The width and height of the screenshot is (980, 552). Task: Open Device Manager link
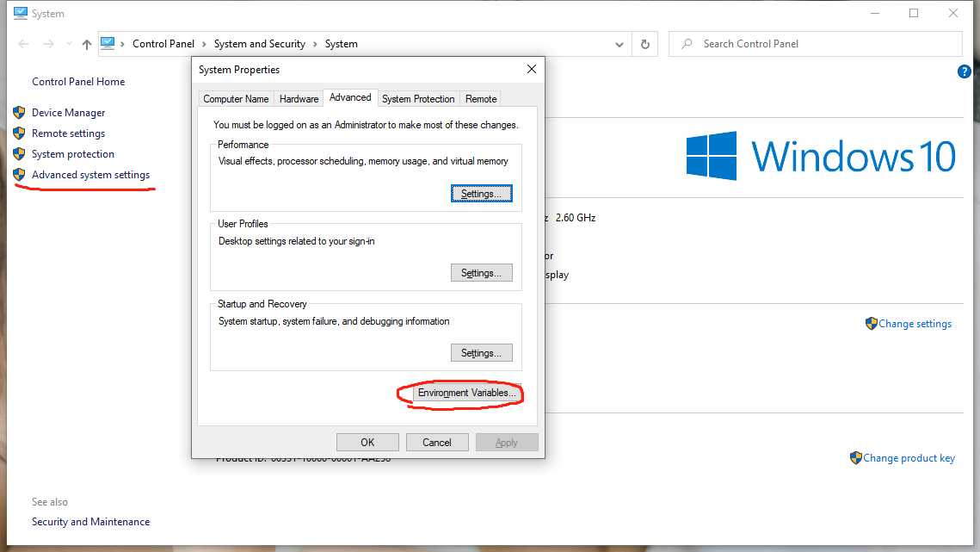68,113
